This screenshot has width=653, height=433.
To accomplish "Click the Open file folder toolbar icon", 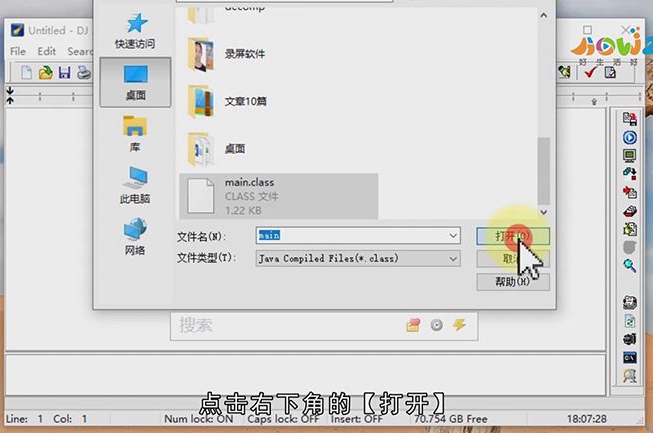I will [x=46, y=72].
